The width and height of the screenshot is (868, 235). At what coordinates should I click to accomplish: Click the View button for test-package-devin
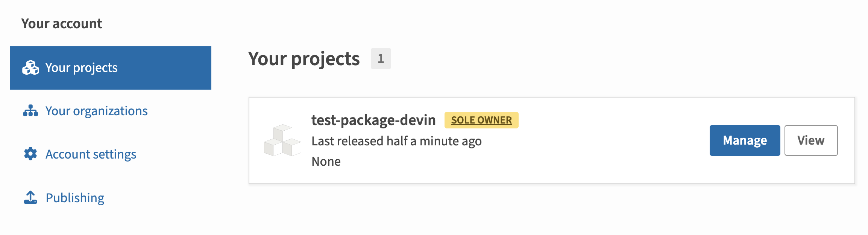pos(810,140)
